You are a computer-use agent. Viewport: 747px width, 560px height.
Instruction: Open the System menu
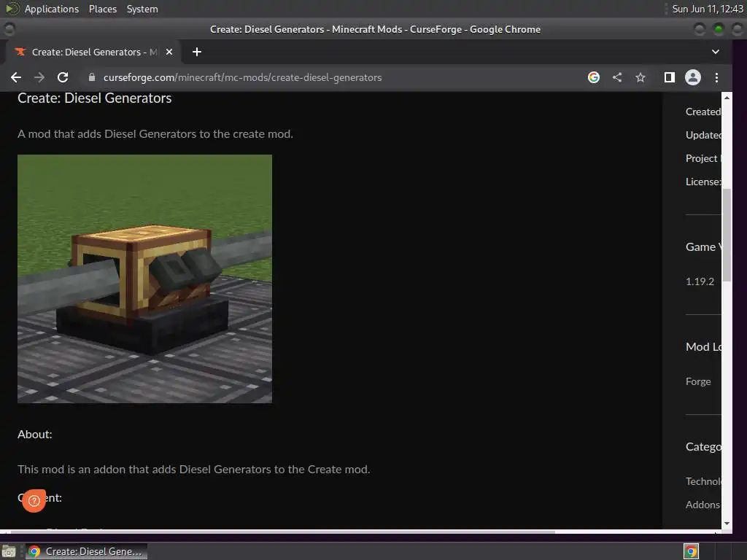(x=142, y=9)
